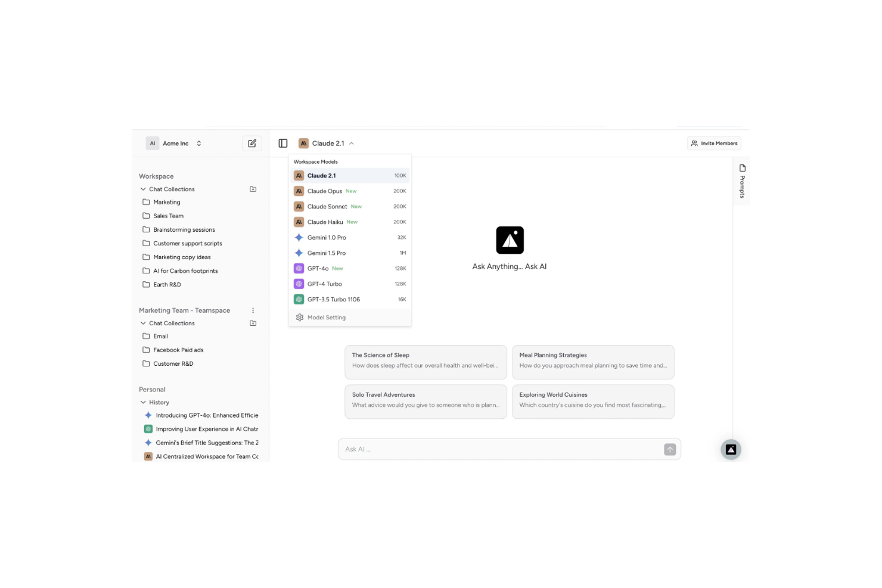Collapse Marketing Team Chat Collections chevron
The image size is (882, 588).
coord(143,323)
